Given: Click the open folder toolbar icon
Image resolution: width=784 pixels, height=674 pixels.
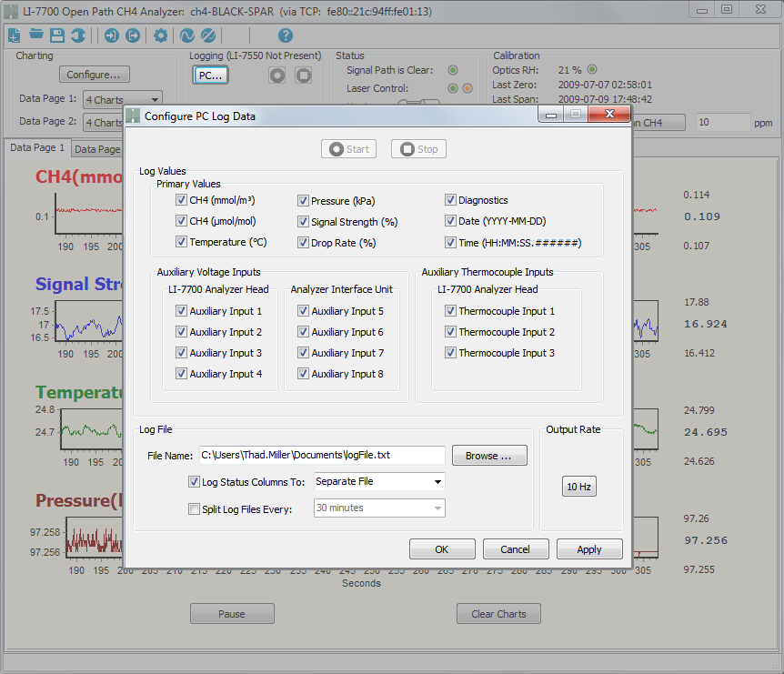Looking at the screenshot, I should pos(36,34).
